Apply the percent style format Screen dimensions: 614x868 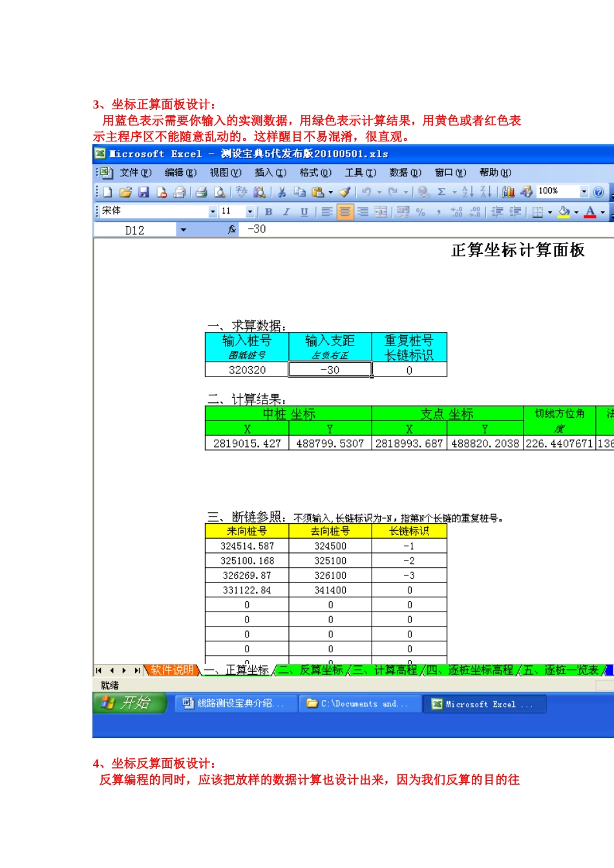pyautogui.click(x=421, y=212)
